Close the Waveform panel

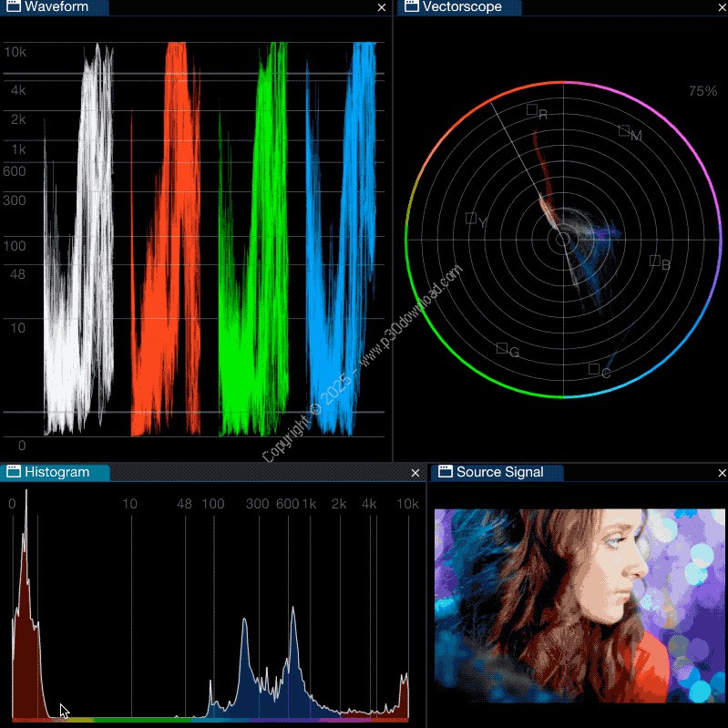[x=382, y=7]
